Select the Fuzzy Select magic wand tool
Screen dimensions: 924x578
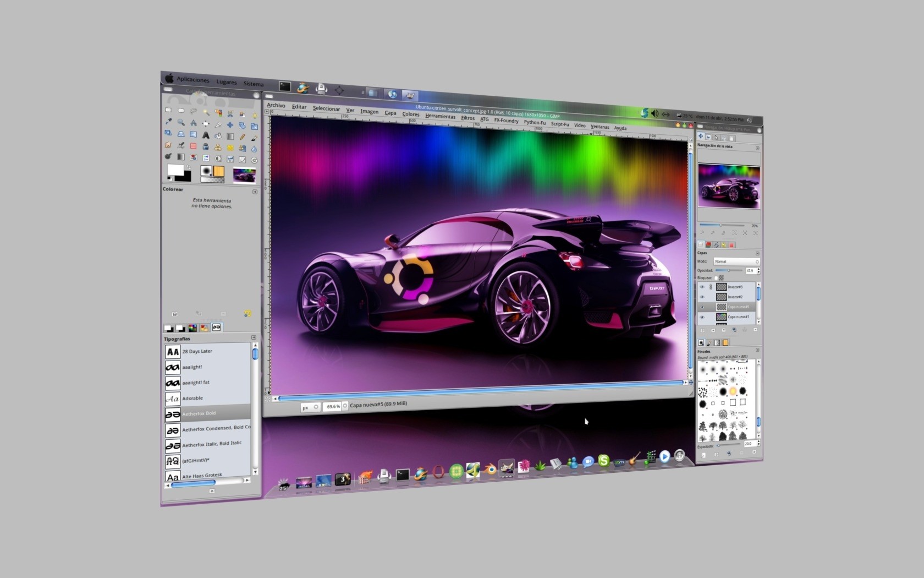206,112
